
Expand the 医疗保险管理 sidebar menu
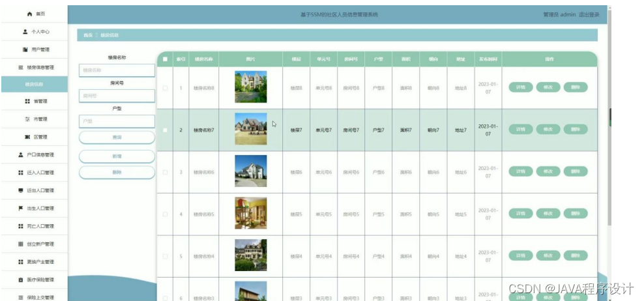35,279
